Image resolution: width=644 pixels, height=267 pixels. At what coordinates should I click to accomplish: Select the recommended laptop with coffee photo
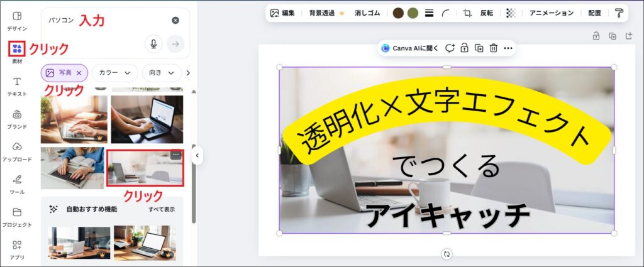tap(145, 242)
